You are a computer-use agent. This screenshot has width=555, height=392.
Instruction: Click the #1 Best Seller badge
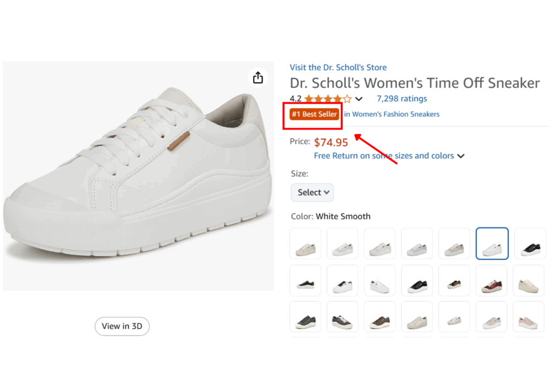click(x=314, y=114)
